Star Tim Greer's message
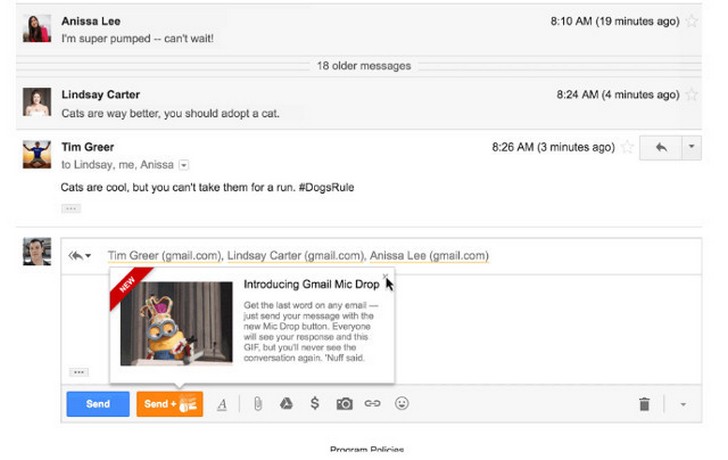This screenshot has width=728, height=460. click(x=627, y=147)
